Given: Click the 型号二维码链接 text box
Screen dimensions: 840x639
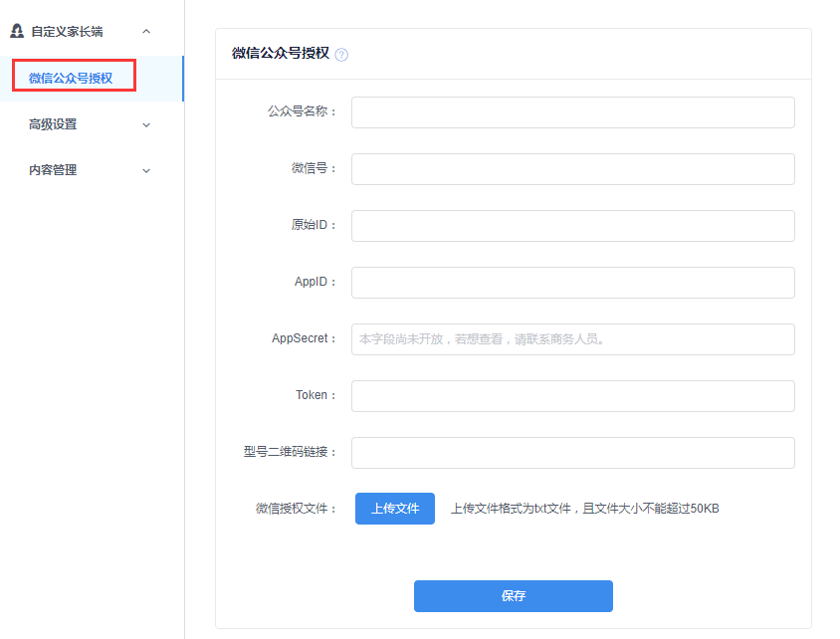Looking at the screenshot, I should pyautogui.click(x=572, y=452).
